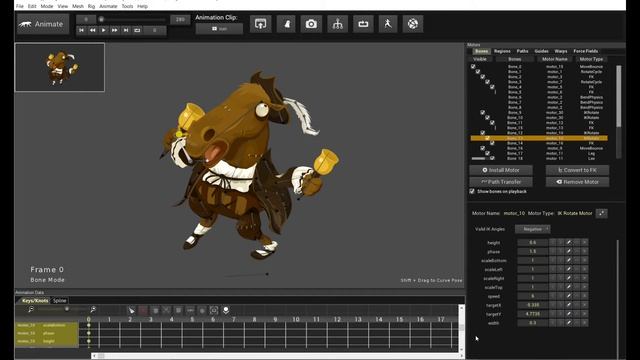The image size is (640, 360).
Task: Click the timeline zoom slider handle
Action: pos(67,309)
